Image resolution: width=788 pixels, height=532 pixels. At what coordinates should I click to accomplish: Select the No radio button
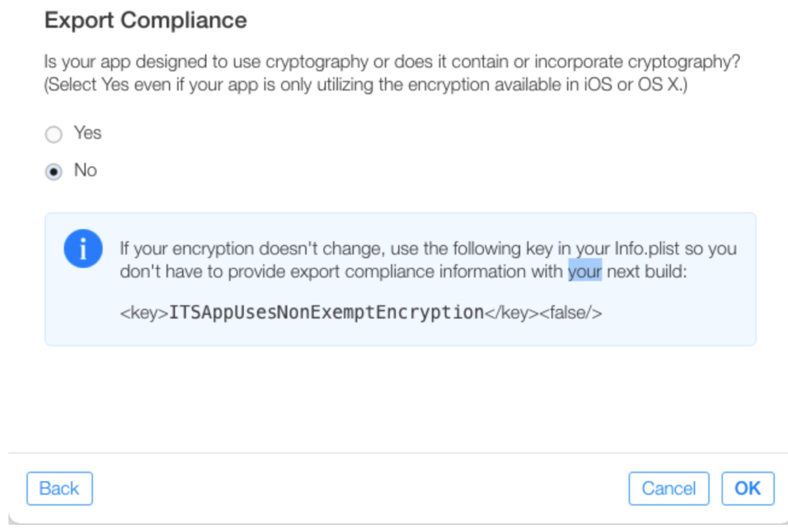(x=54, y=172)
